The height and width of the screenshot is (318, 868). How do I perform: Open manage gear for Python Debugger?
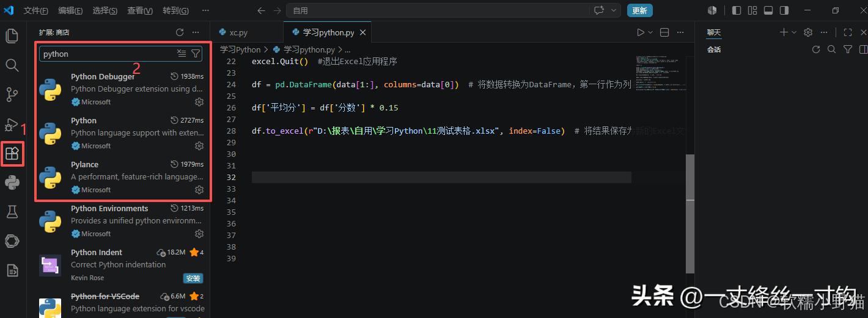tap(199, 102)
